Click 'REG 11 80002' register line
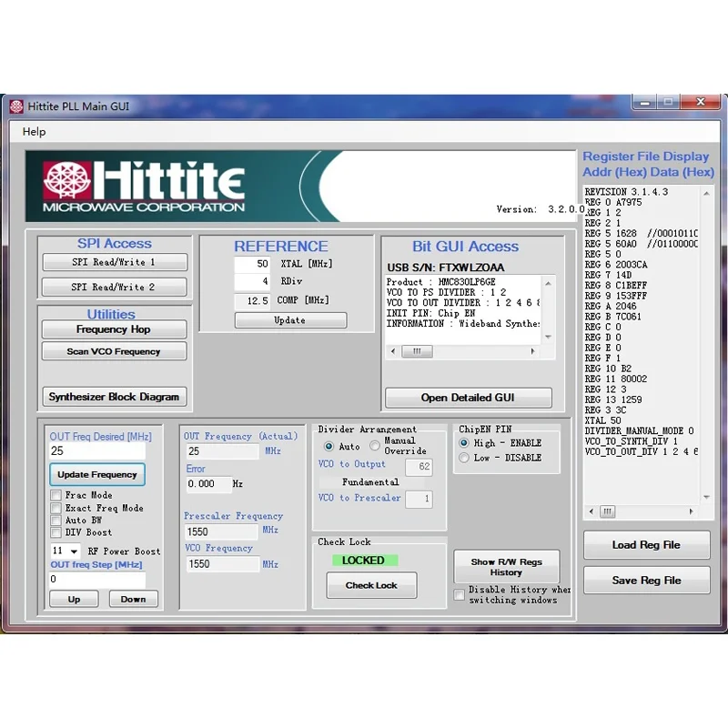This screenshot has width=728, height=728. tap(616, 379)
